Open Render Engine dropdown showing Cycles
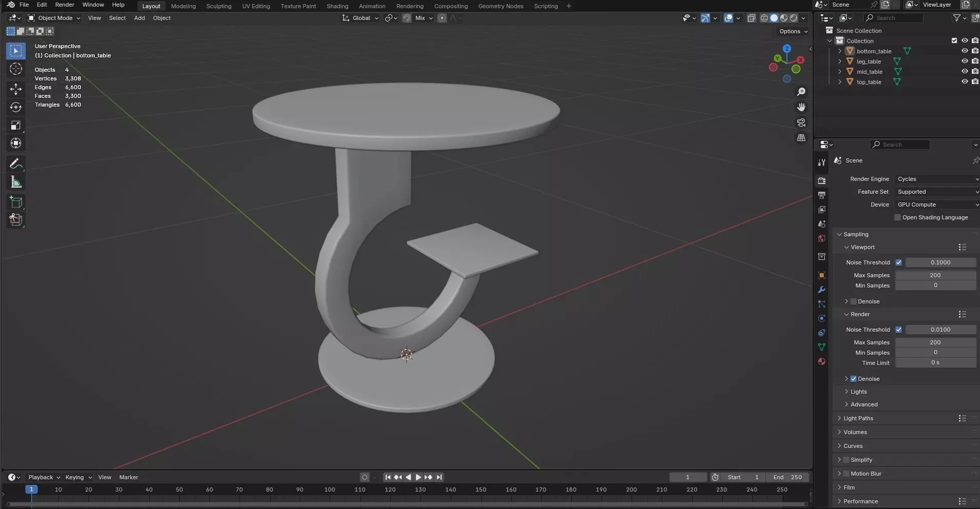Viewport: 980px width, 509px height. [937, 179]
